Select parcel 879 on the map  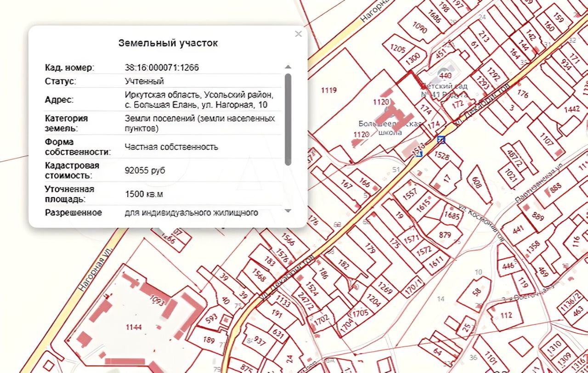445,235
